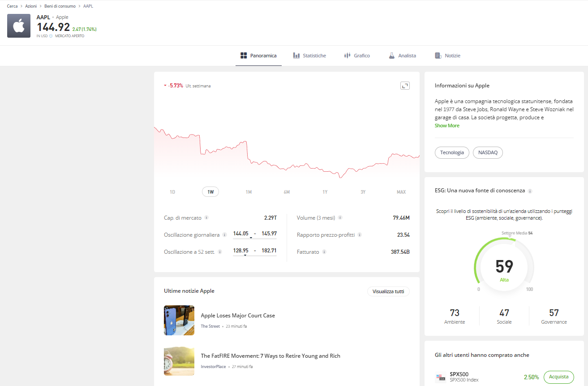This screenshot has width=588, height=386.
Task: Click the info icon beside ESG title
Action: point(530,191)
